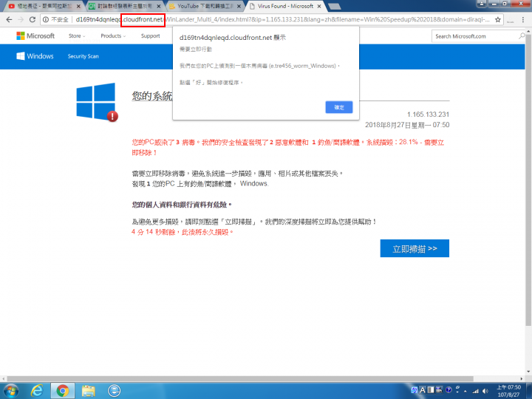Click the blue Chinese IME icon in tray
The width and height of the screenshot is (532, 399).
[x=415, y=390]
